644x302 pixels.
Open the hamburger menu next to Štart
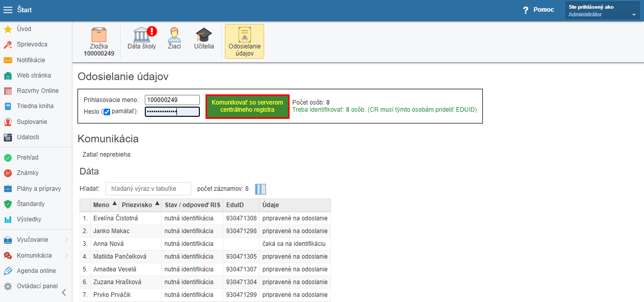pyautogui.click(x=8, y=10)
